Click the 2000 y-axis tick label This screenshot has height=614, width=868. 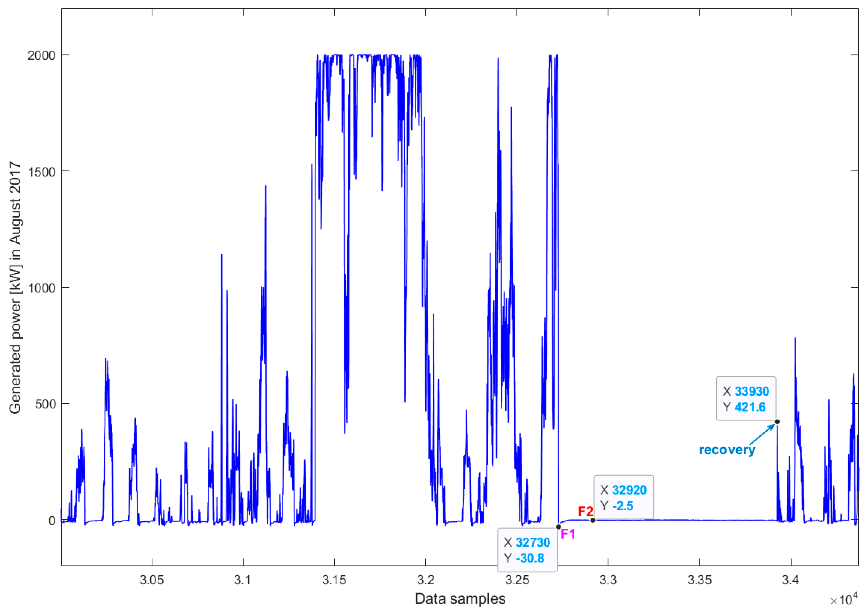coord(41,55)
